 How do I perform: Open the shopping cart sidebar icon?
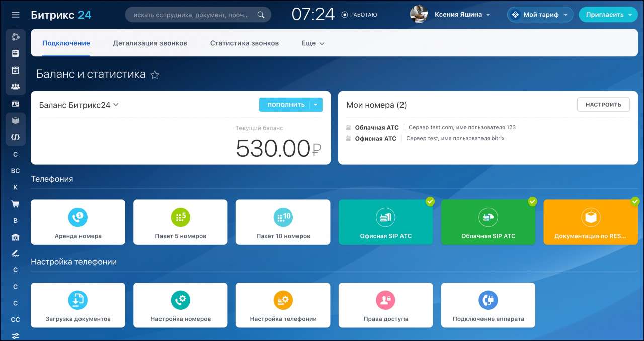pyautogui.click(x=16, y=204)
